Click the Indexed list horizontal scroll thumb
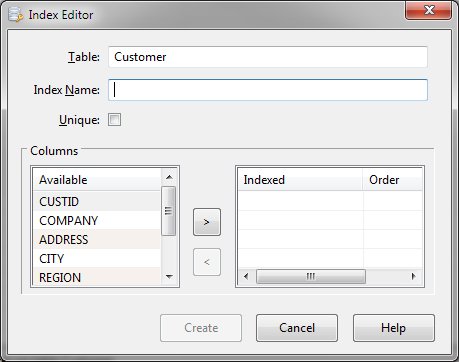 coord(311,276)
